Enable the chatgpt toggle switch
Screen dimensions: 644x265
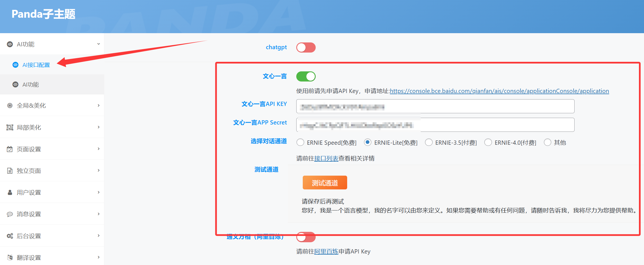[x=306, y=47]
